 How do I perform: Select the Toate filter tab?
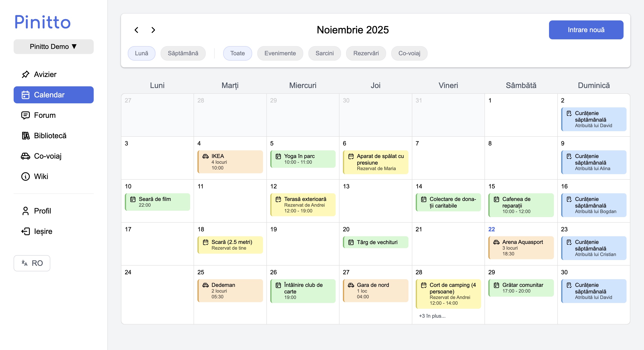(x=237, y=53)
